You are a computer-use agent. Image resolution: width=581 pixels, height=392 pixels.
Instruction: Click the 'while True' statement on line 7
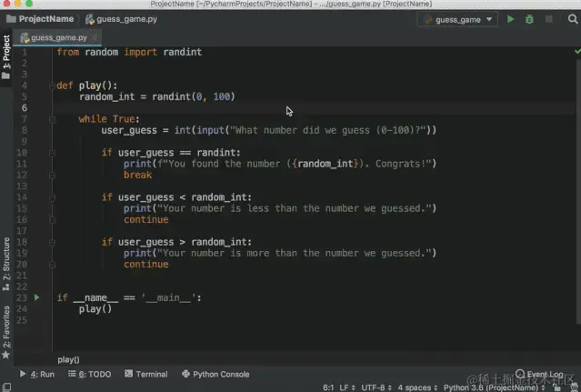(x=106, y=119)
